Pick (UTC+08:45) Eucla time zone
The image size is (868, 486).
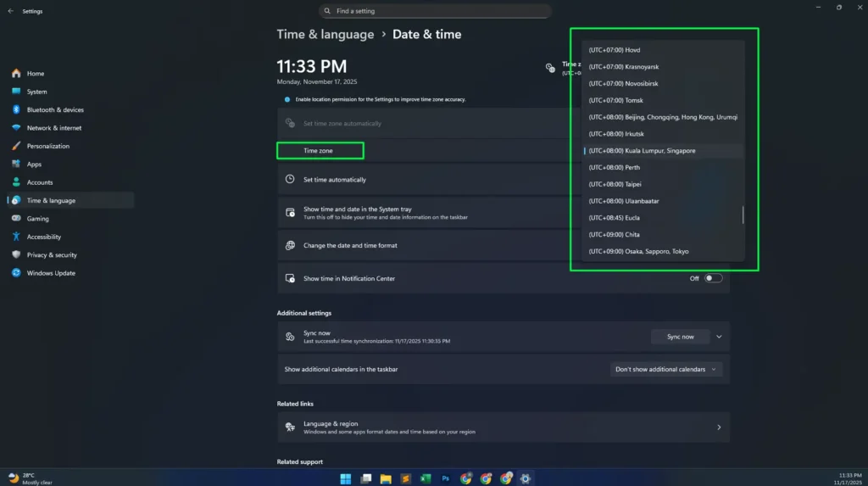(x=662, y=218)
